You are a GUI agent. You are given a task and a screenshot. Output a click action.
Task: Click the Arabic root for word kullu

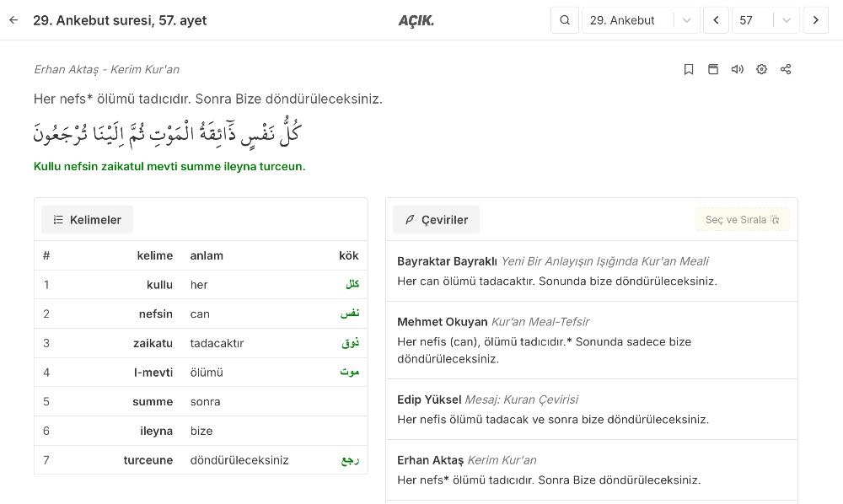coord(352,285)
